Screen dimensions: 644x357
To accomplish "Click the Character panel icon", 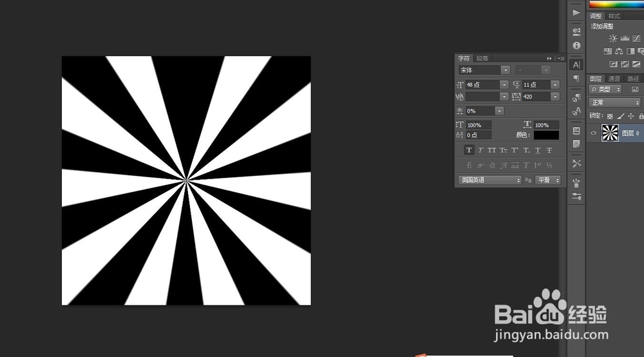I will [576, 64].
